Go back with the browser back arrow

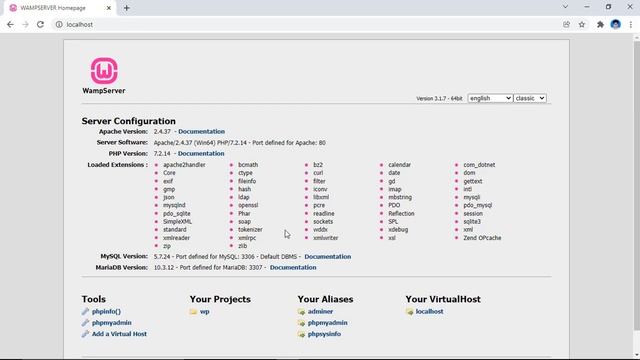tap(10, 24)
